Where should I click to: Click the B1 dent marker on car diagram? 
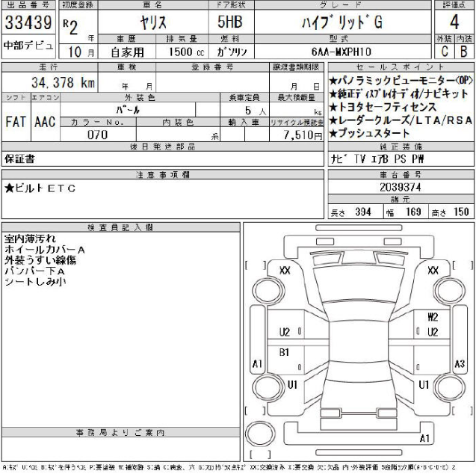pos(284,351)
